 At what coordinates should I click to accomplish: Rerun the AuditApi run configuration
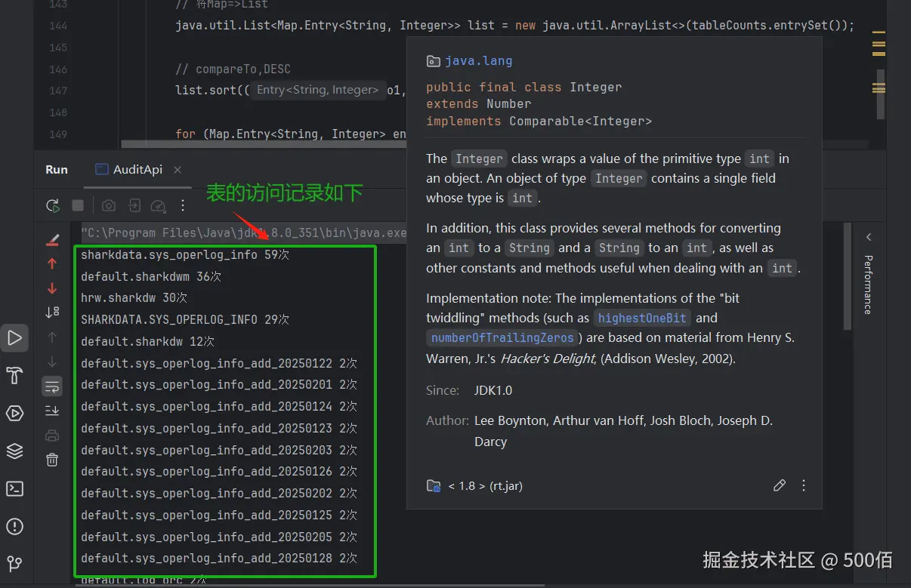[52, 205]
